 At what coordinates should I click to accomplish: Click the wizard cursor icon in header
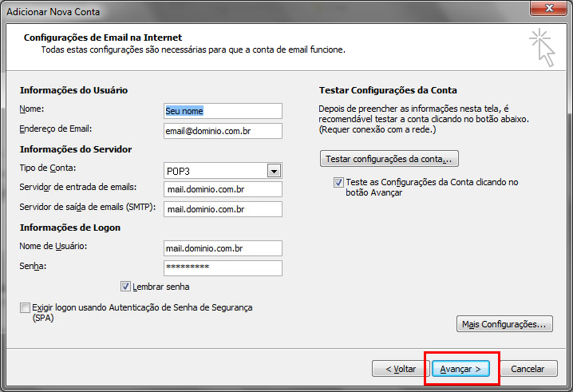(x=542, y=47)
